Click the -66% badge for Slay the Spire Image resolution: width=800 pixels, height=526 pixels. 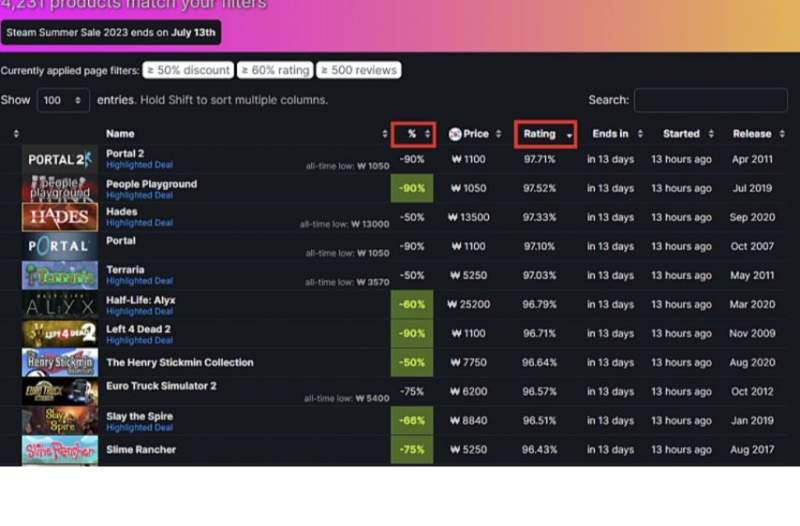point(412,421)
